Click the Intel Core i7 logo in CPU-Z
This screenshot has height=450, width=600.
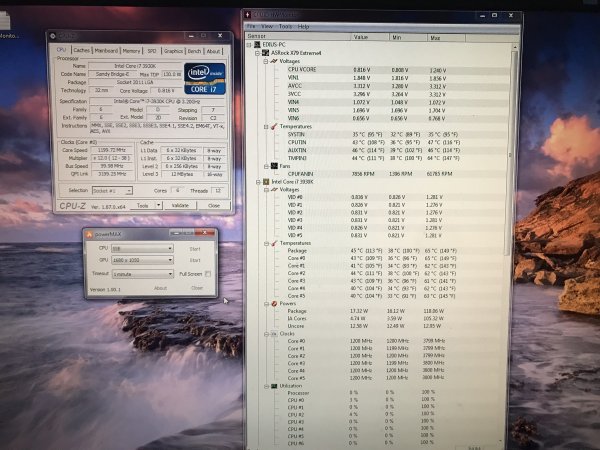tap(205, 79)
